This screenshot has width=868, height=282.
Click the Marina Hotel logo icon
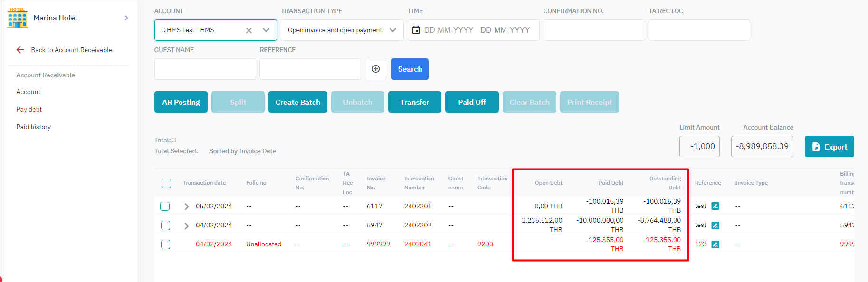point(18,18)
